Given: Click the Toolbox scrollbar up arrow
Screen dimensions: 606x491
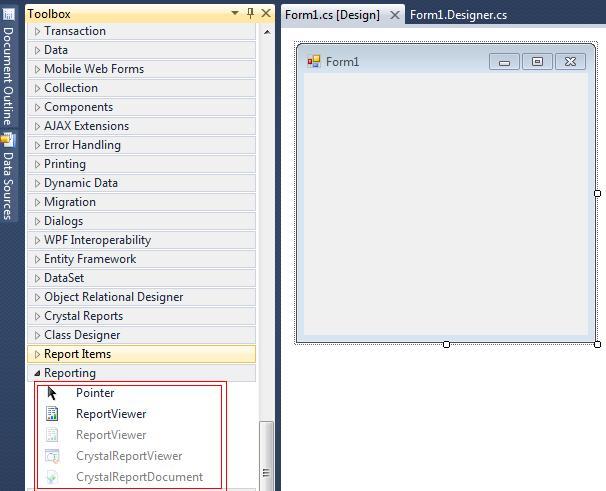Looking at the screenshot, I should (267, 32).
